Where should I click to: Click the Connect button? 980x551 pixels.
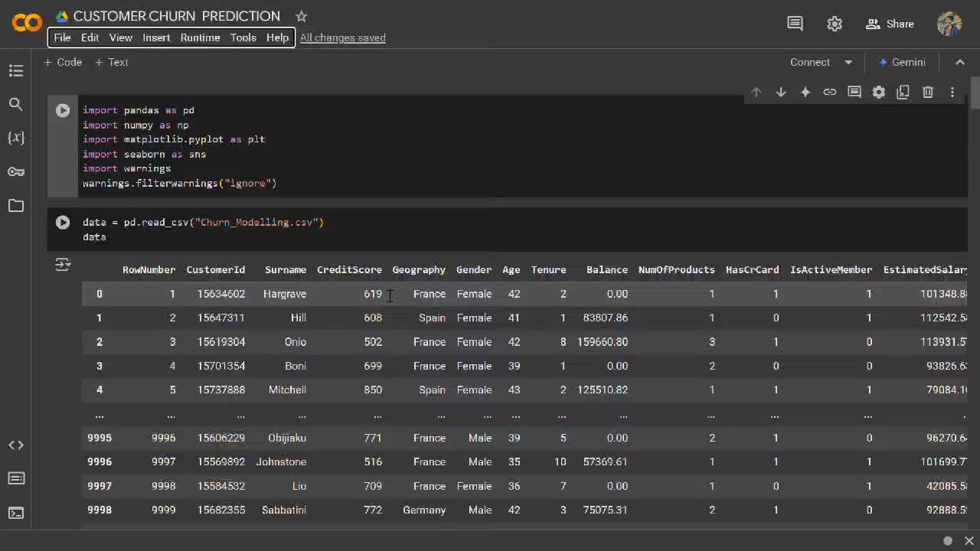[810, 62]
